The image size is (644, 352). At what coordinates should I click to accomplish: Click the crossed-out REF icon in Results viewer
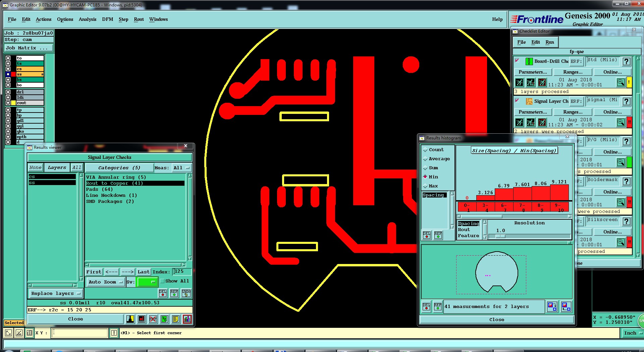(x=153, y=319)
